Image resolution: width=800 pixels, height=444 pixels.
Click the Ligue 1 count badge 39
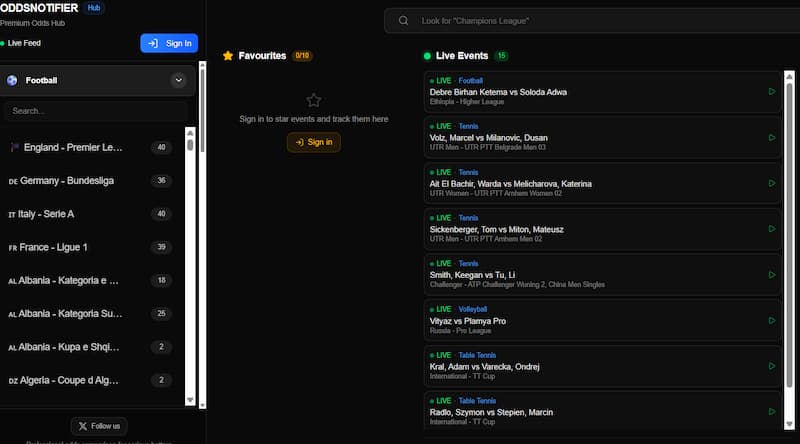point(161,247)
